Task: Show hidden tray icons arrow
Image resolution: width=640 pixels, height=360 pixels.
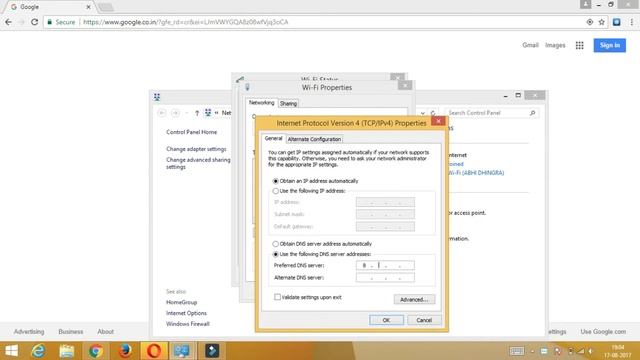Action: pyautogui.click(x=532, y=351)
